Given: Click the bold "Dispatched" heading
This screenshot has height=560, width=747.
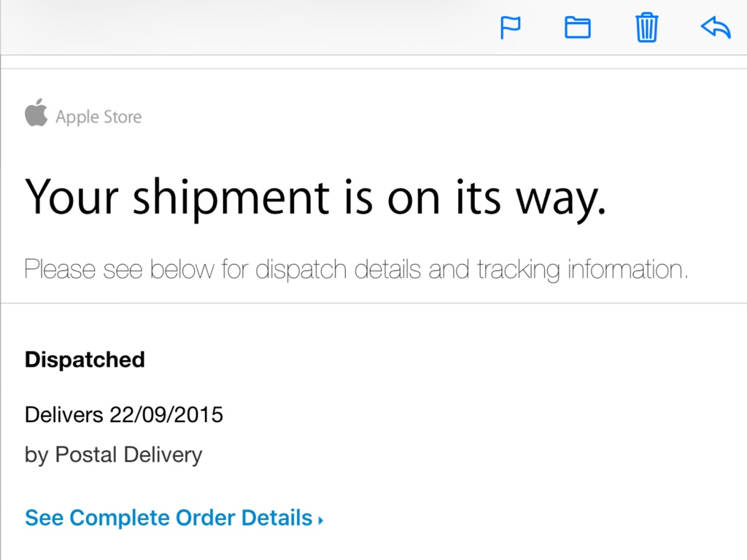Looking at the screenshot, I should tap(85, 359).
